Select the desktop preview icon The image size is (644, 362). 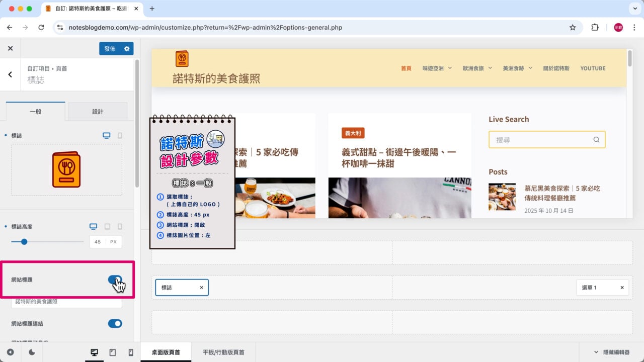(x=94, y=352)
